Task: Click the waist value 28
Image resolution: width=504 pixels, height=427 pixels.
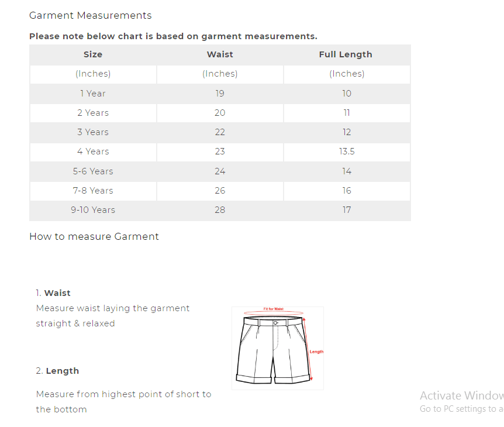Action: click(220, 210)
